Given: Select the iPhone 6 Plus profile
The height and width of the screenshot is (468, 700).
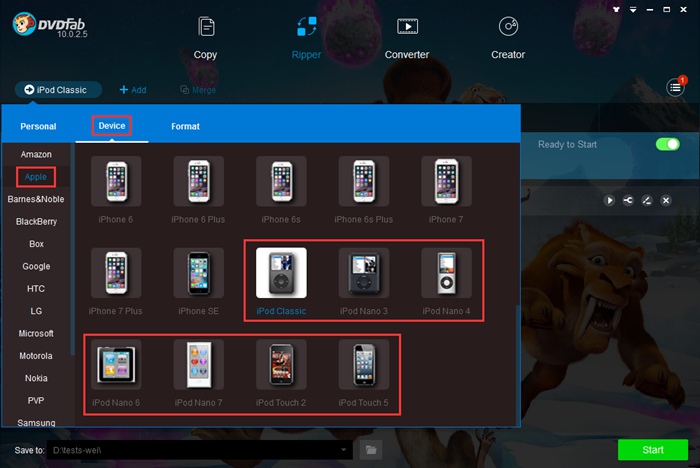Looking at the screenshot, I should tap(198, 191).
